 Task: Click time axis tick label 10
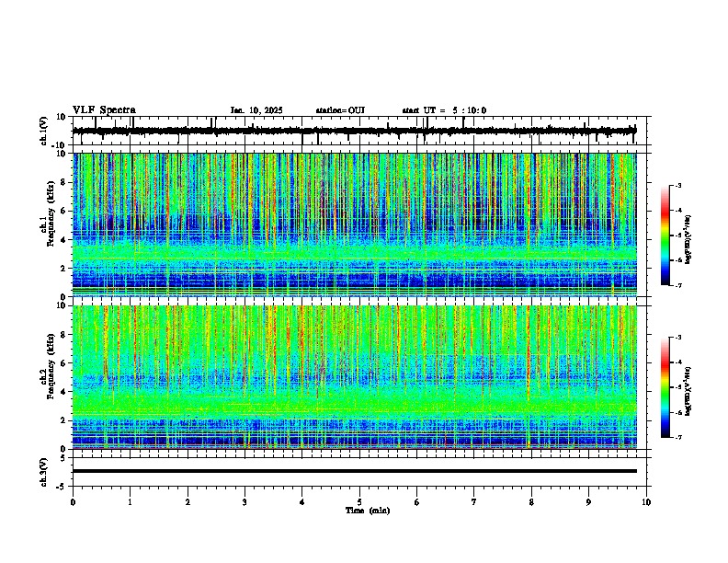tap(646, 502)
